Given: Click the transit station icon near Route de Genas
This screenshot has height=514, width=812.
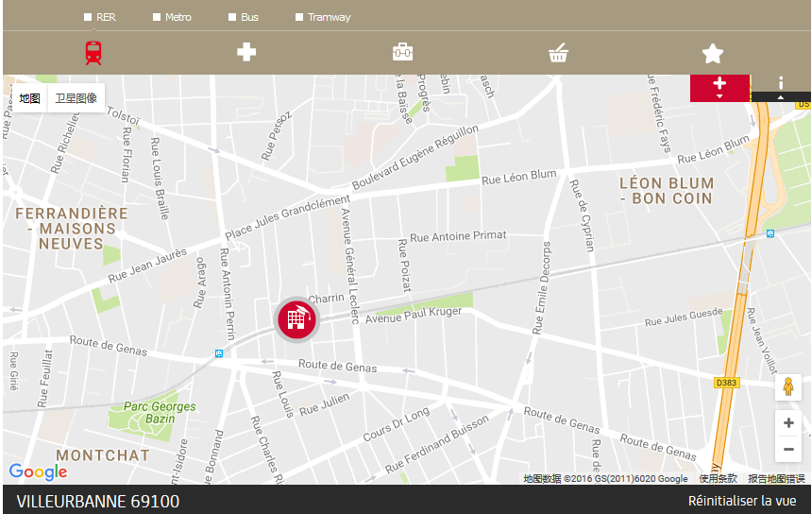Looking at the screenshot, I should pyautogui.click(x=219, y=353).
